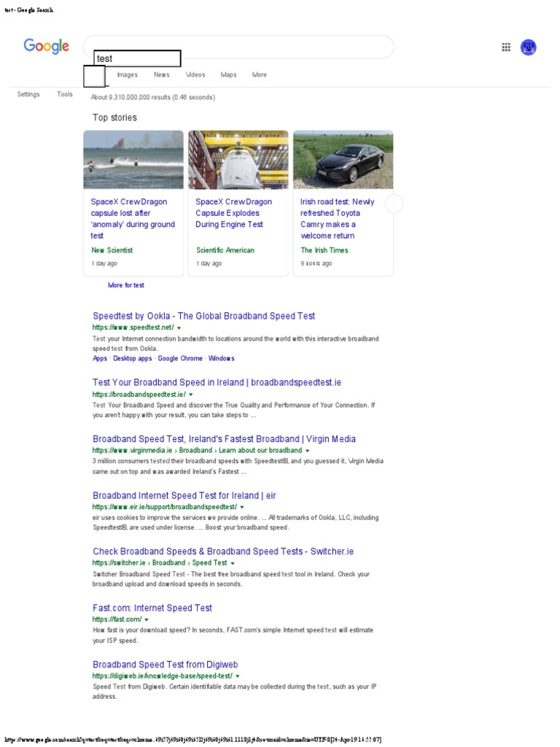Viewport: 560px width, 747px height.
Task: Expand dropdown arrow beside virginmedia.ie URL
Action: tap(308, 451)
